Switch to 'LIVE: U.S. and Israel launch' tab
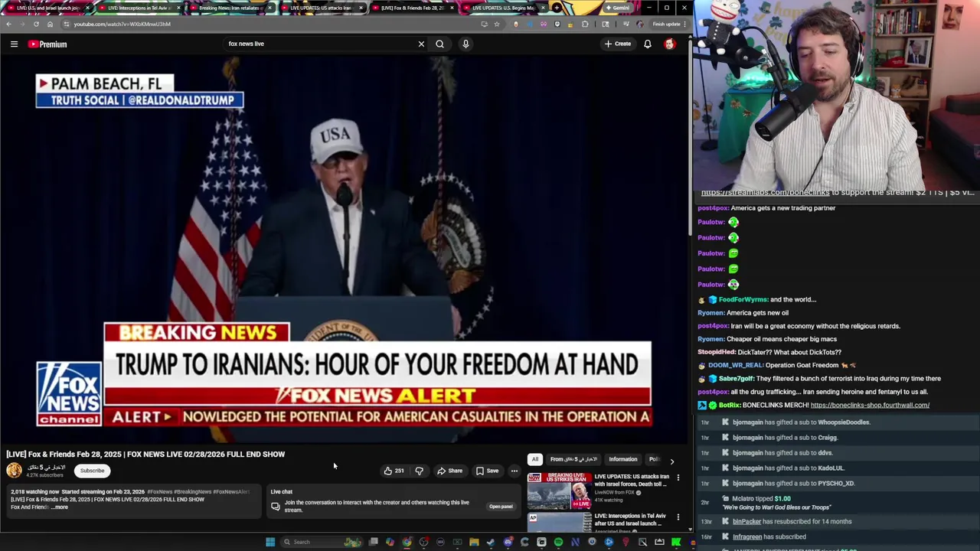Screen dimensions: 980x551 coord(47,8)
